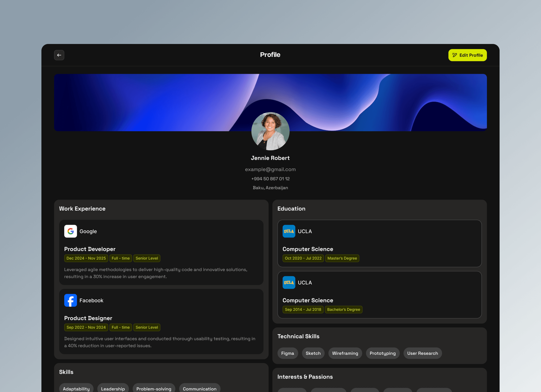The image size is (541, 392).
Task: Click the Edit Profile button
Action: (x=467, y=55)
